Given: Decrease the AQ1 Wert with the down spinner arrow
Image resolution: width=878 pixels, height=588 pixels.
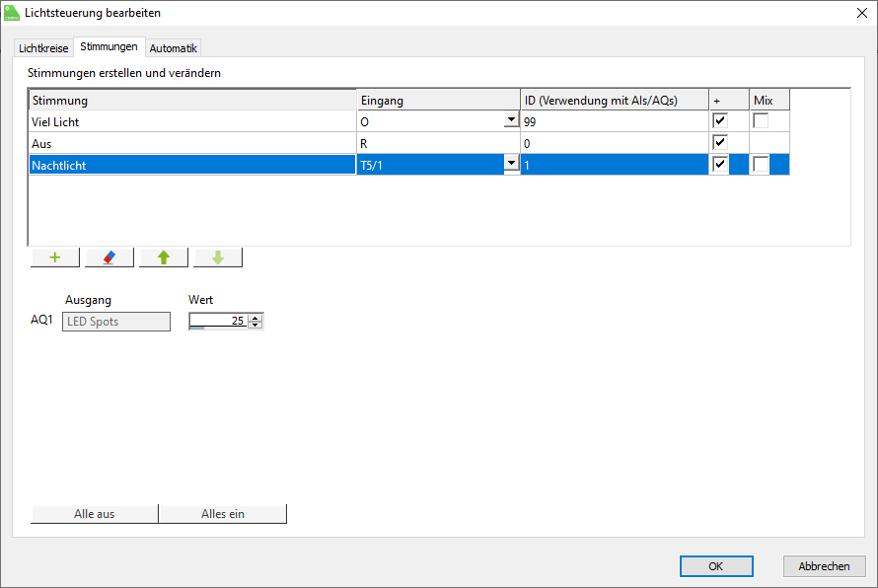Looking at the screenshot, I should click(256, 325).
